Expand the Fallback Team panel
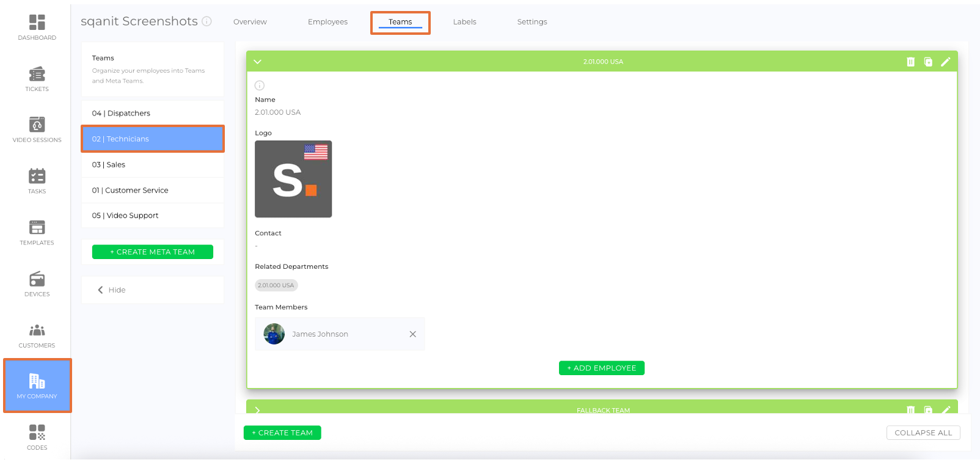 tap(257, 410)
